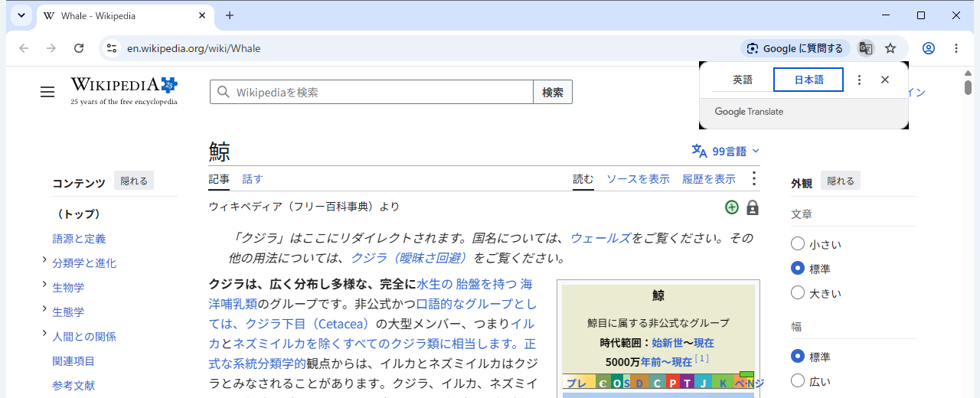This screenshot has height=398, width=980.
Task: Hide the コンテンツ sidebar with 隠れる
Action: [134, 181]
